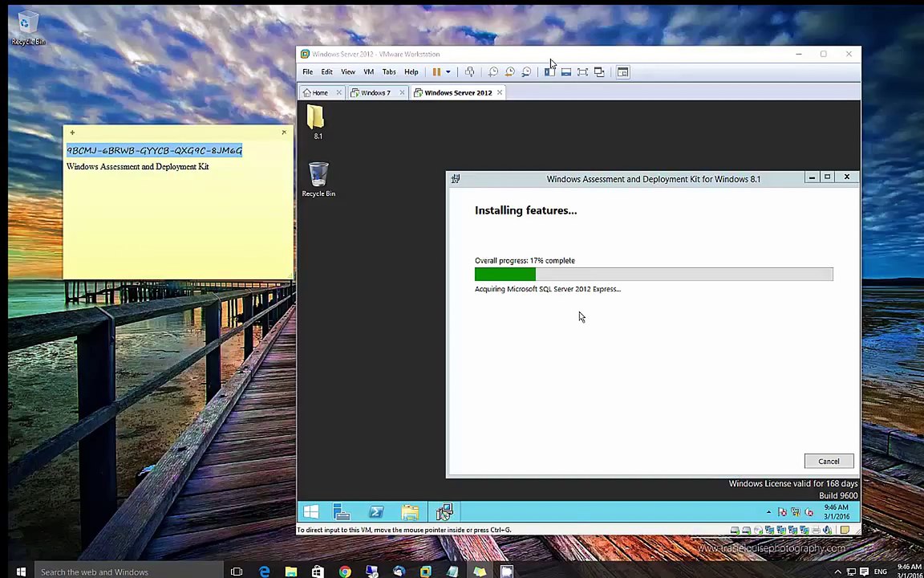This screenshot has height=578, width=924.
Task: Click the Revert to snapshot icon
Action: pyautogui.click(x=510, y=72)
